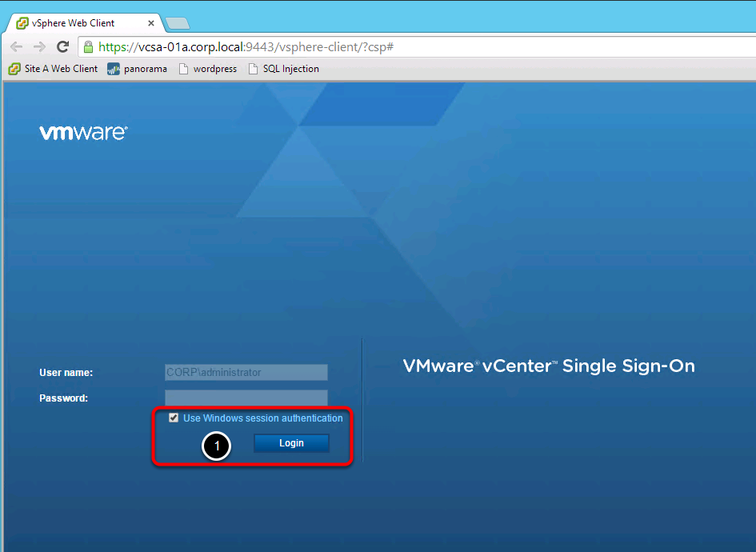This screenshot has height=552, width=756.
Task: Click the VMware vCenter Single Sign-On heading
Action: [x=549, y=366]
